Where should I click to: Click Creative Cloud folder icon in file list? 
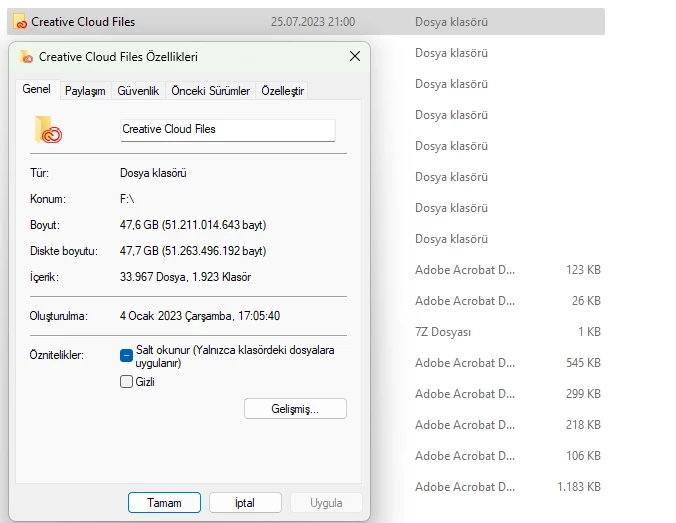pos(20,22)
